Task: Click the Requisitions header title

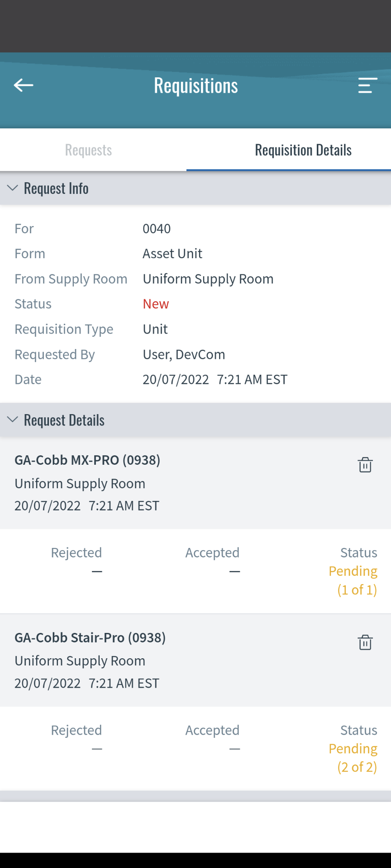Action: pyautogui.click(x=196, y=85)
